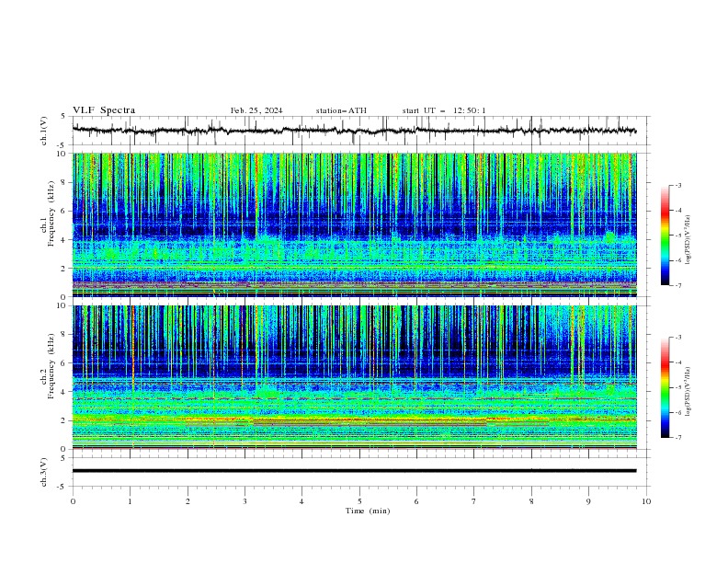Click the "ch.1(V)" waveform axis label
This screenshot has width=728, height=563.
coord(44,131)
